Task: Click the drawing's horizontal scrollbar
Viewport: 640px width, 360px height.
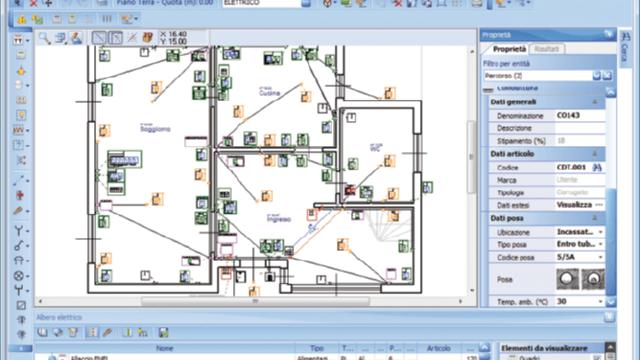Action: click(255, 301)
